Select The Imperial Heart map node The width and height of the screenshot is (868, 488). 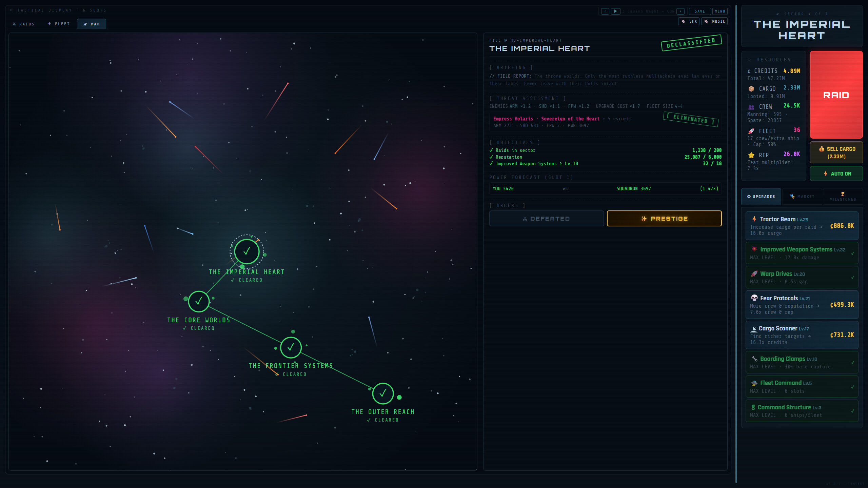(x=247, y=251)
